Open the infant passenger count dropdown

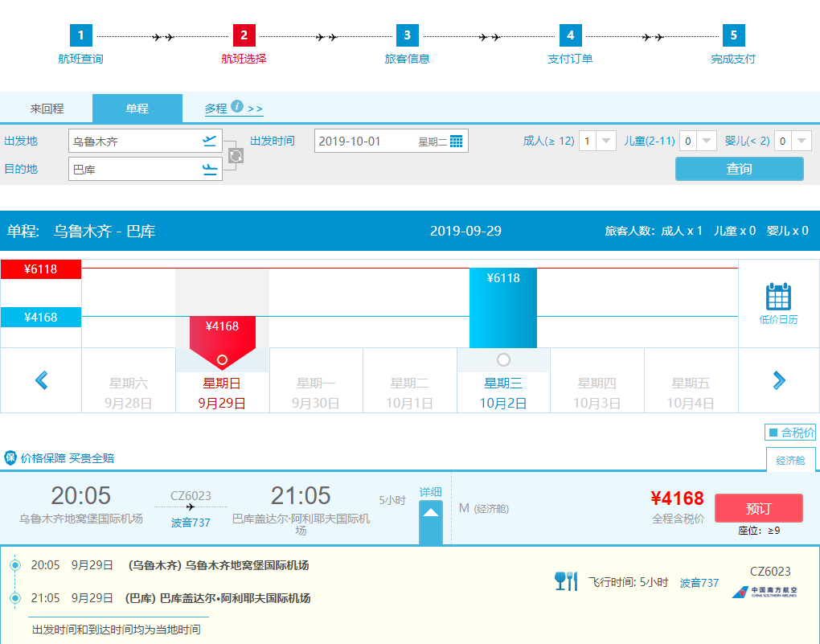coord(802,141)
